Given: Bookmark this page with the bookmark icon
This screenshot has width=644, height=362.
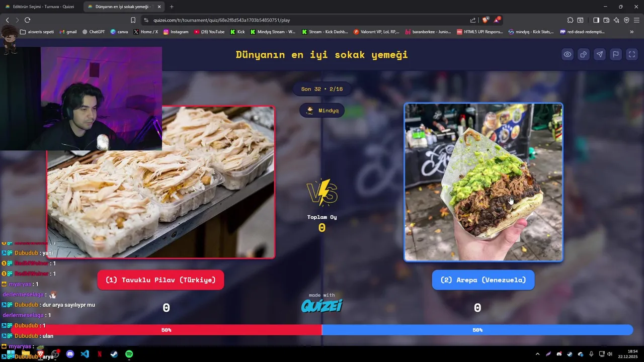Looking at the screenshot, I should pos(133,20).
